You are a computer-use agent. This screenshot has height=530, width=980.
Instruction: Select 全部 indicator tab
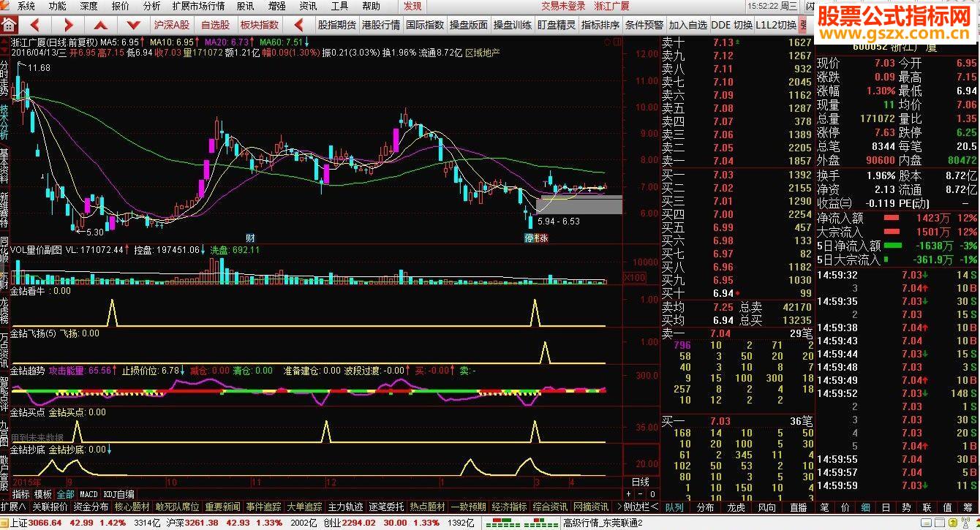click(x=66, y=494)
